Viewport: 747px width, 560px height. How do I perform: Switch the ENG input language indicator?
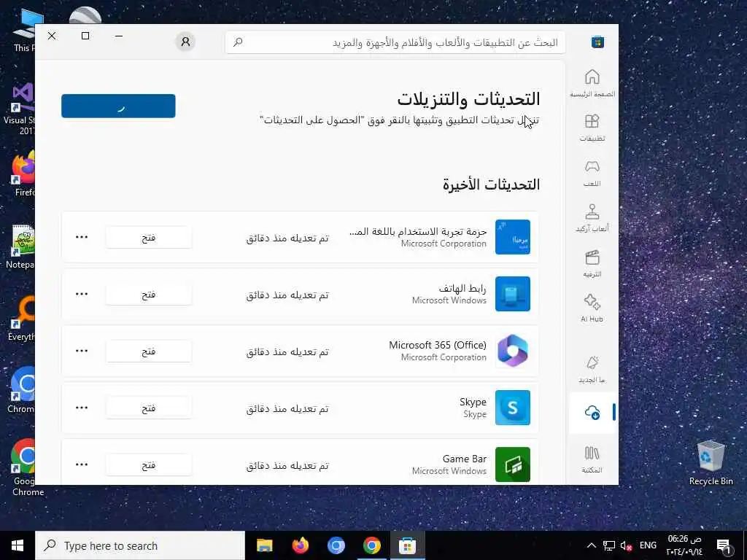(648, 545)
